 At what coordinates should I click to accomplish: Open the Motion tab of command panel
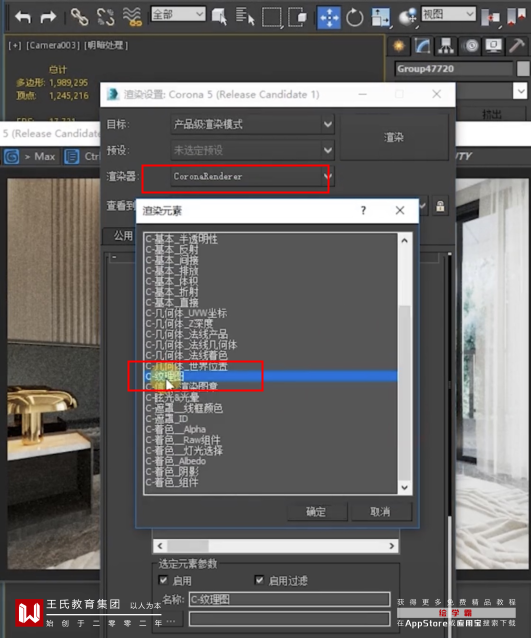coord(470,46)
